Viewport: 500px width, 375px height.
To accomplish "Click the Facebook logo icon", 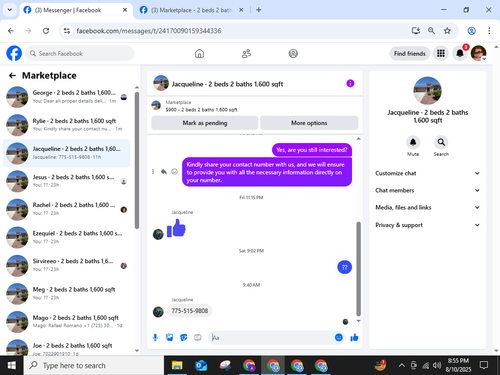I will (x=14, y=53).
